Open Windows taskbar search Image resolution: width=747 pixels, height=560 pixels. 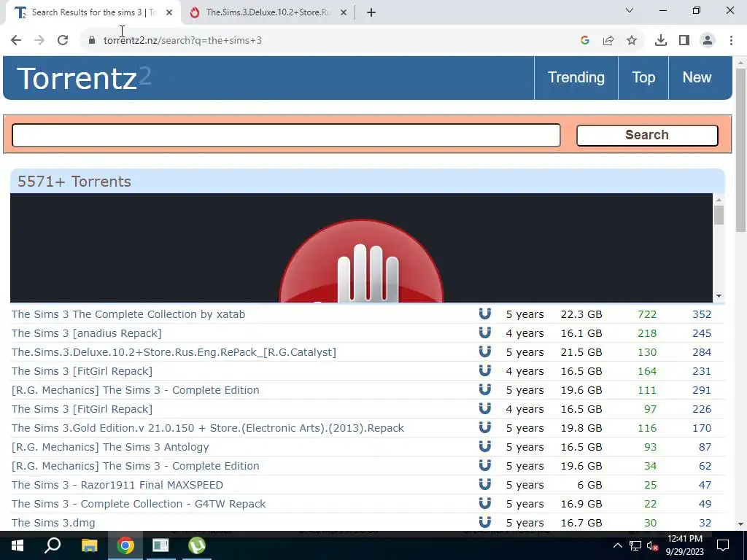point(53,545)
